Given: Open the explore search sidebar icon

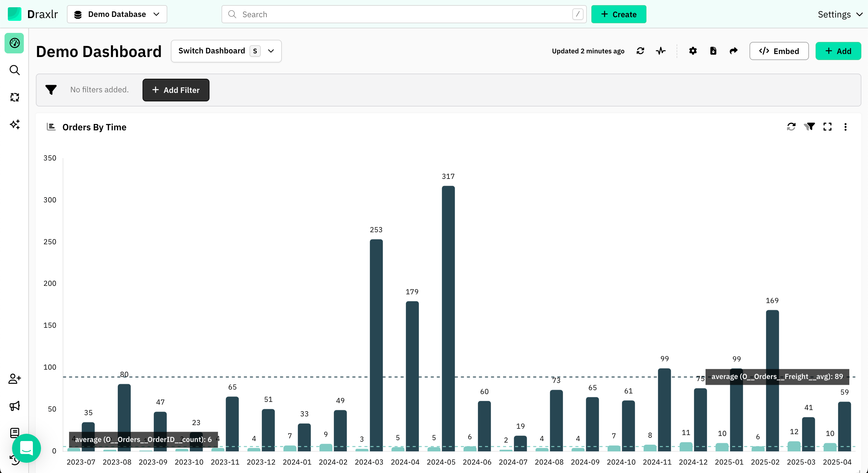Looking at the screenshot, I should point(14,70).
